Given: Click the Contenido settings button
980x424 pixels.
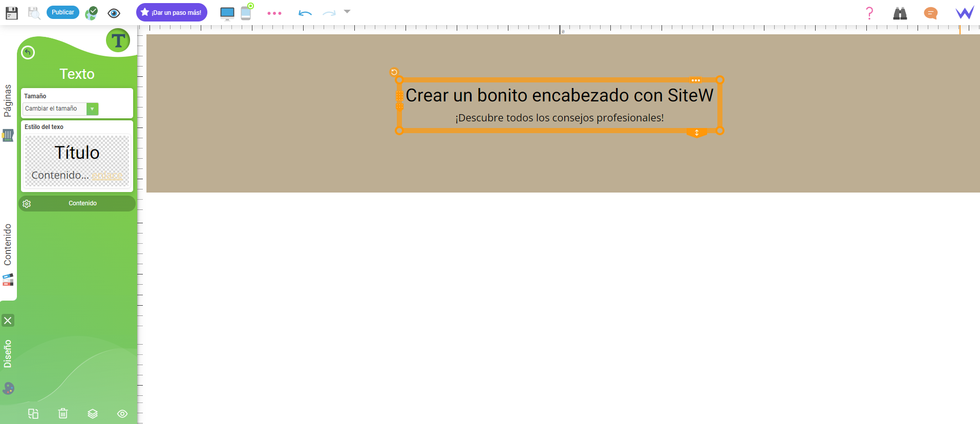Looking at the screenshot, I should 77,203.
